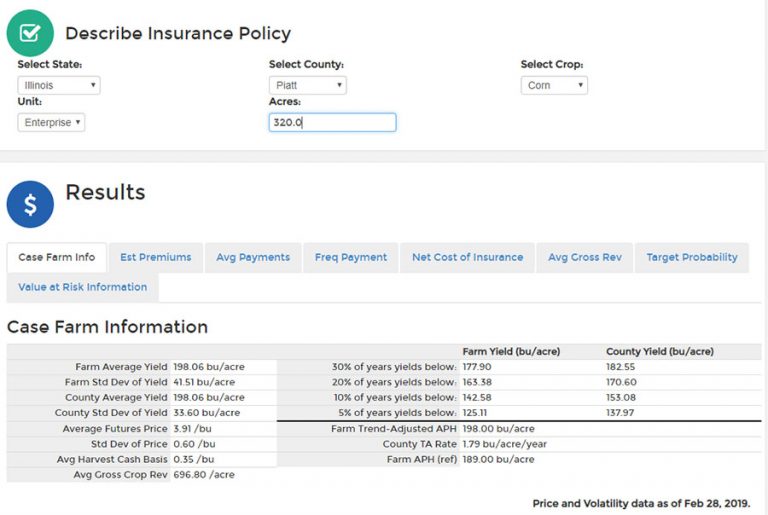
Task: Click the Select Crop label
Action: coord(552,64)
